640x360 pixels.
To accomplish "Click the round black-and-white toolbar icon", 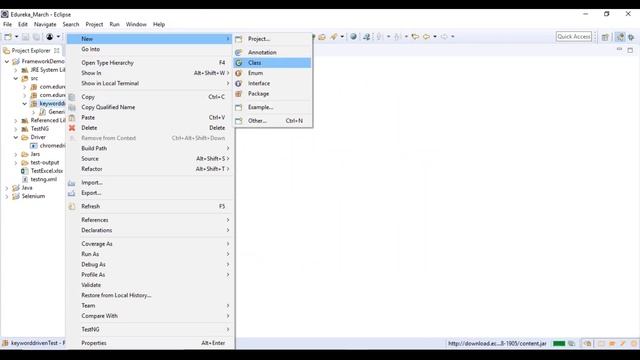I will tap(49, 37).
